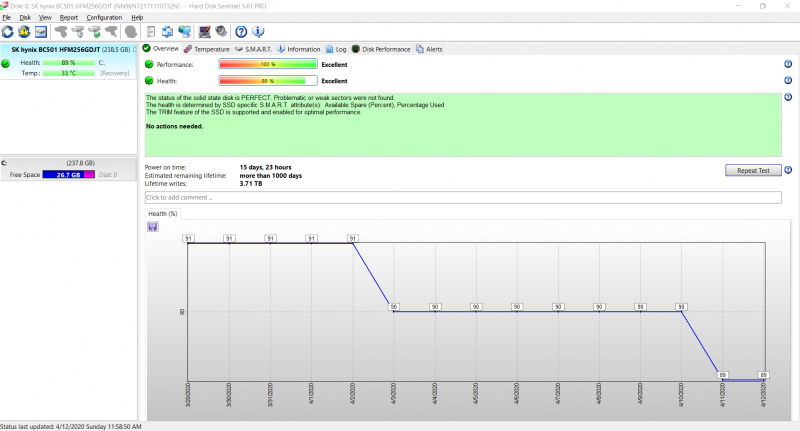800x431 pixels.
Task: Open the Disk Performance tab
Action: click(x=381, y=48)
